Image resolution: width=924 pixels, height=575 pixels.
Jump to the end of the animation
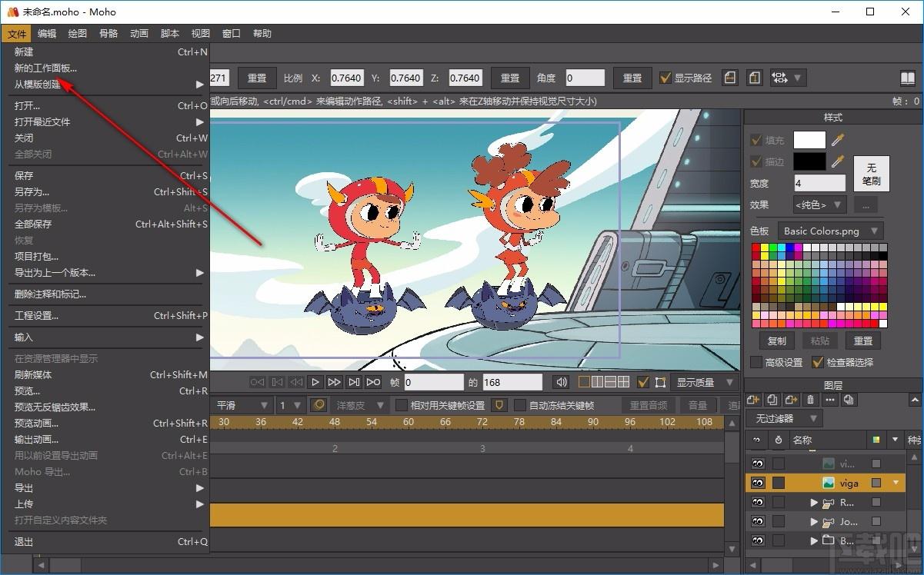tap(354, 382)
